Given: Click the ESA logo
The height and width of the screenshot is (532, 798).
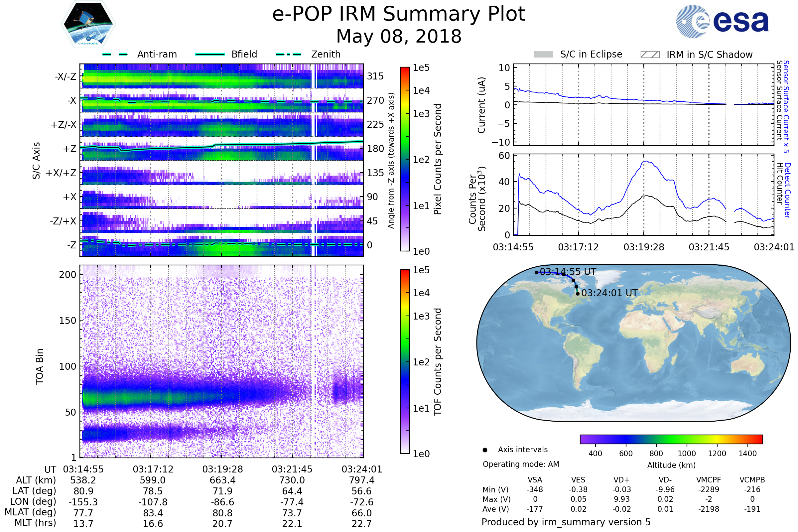Looking at the screenshot, I should coord(722,22).
